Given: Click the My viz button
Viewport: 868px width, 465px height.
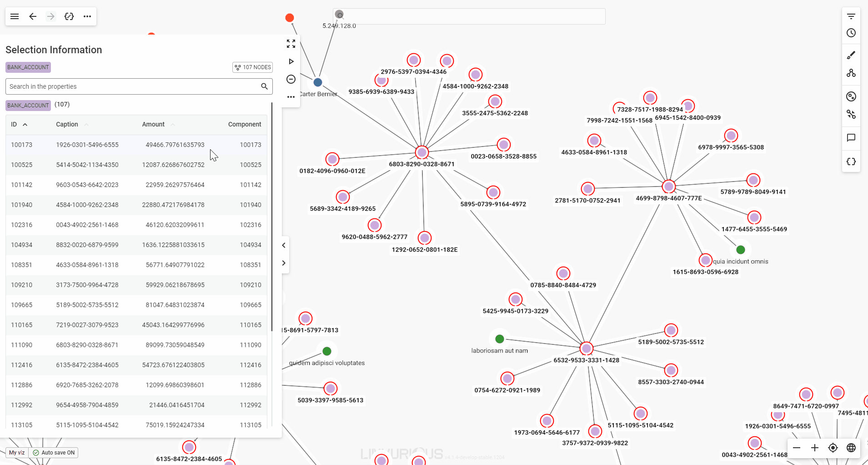Looking at the screenshot, I should coord(17,453).
